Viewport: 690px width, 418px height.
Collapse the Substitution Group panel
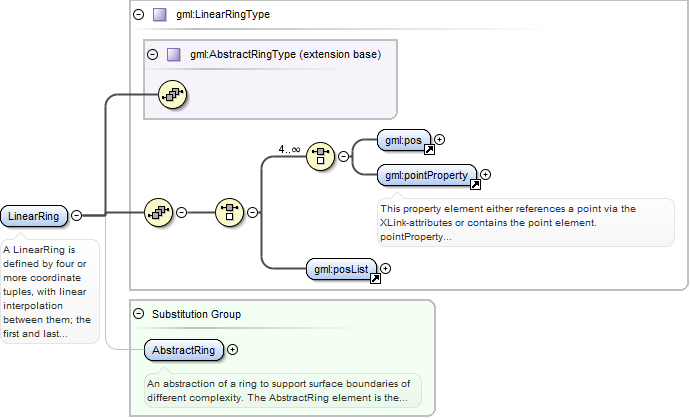[x=138, y=314]
